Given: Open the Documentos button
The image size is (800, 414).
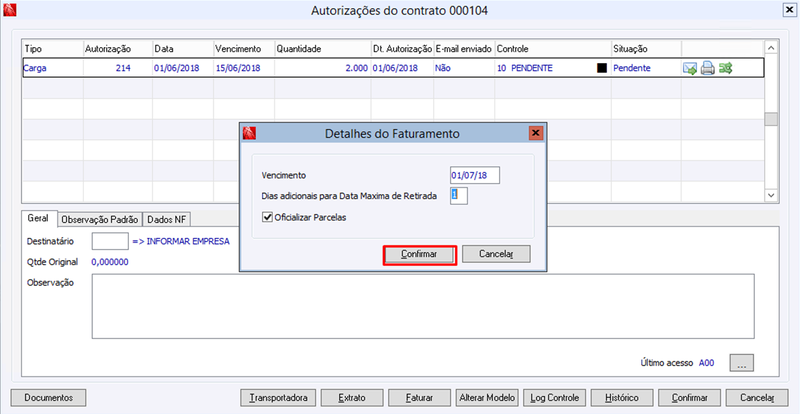Looking at the screenshot, I should pos(48,398).
